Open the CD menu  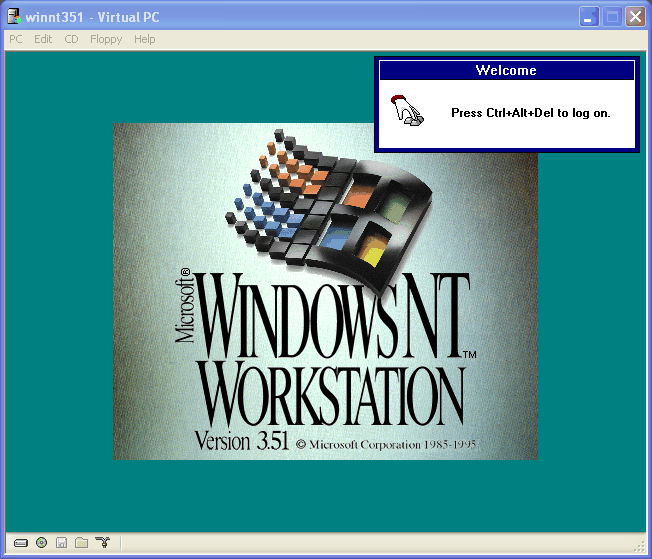[71, 39]
